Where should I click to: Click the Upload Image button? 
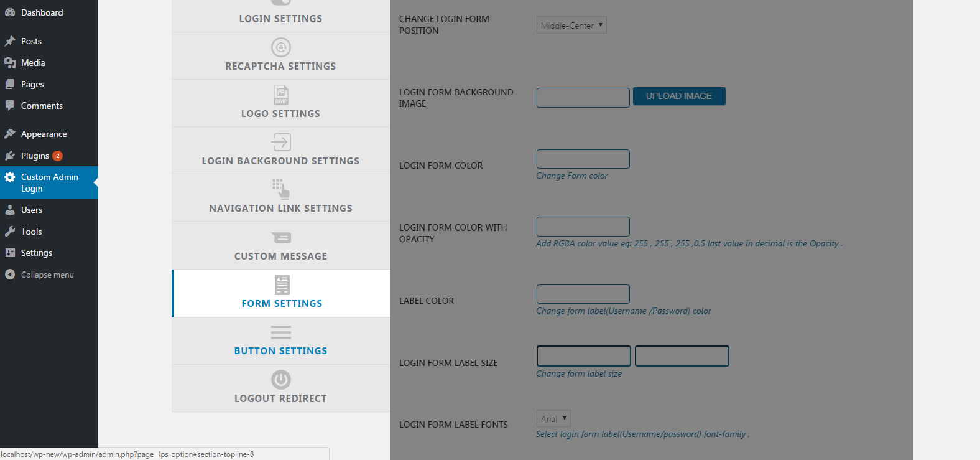[x=678, y=96]
